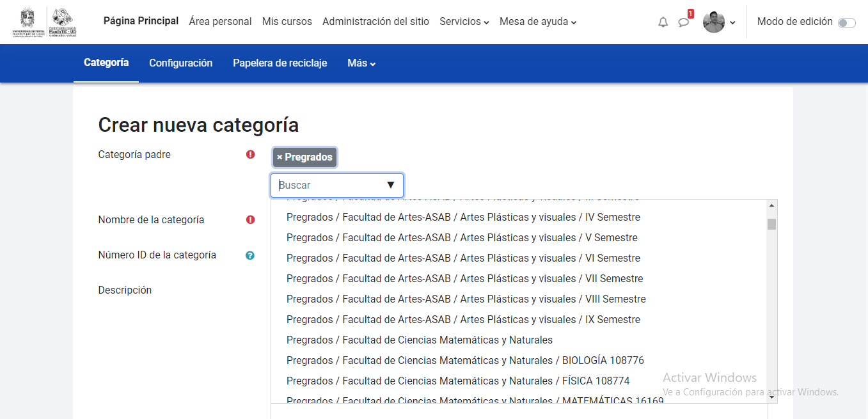Expand the Servicios dropdown menu
Image resolution: width=868 pixels, height=419 pixels.
coord(464,22)
